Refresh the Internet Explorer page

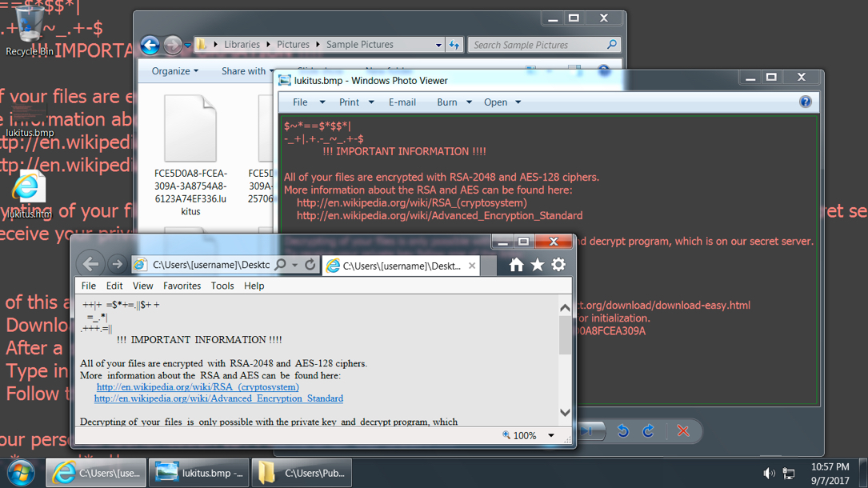click(x=310, y=265)
